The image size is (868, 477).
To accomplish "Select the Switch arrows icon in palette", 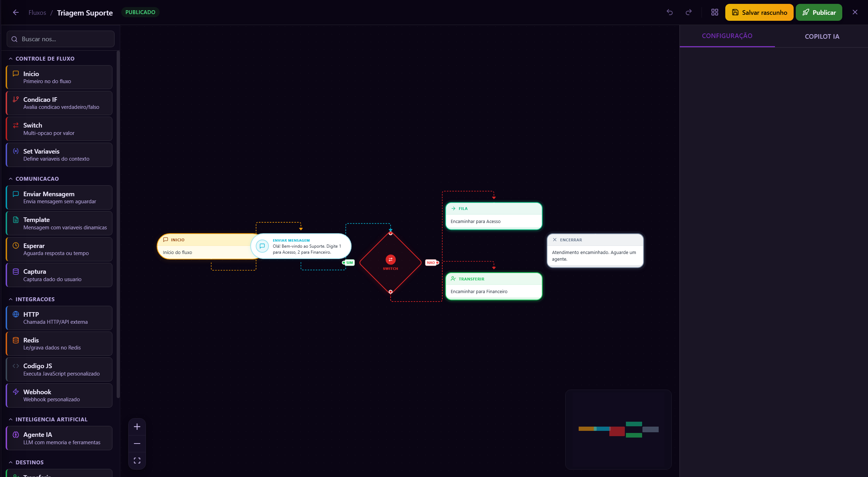I will pos(16,125).
